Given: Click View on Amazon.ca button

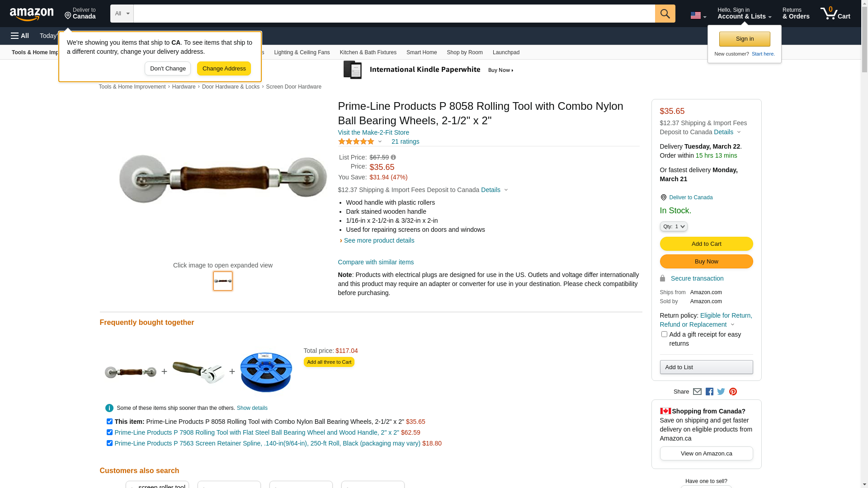Looking at the screenshot, I should [x=706, y=454].
